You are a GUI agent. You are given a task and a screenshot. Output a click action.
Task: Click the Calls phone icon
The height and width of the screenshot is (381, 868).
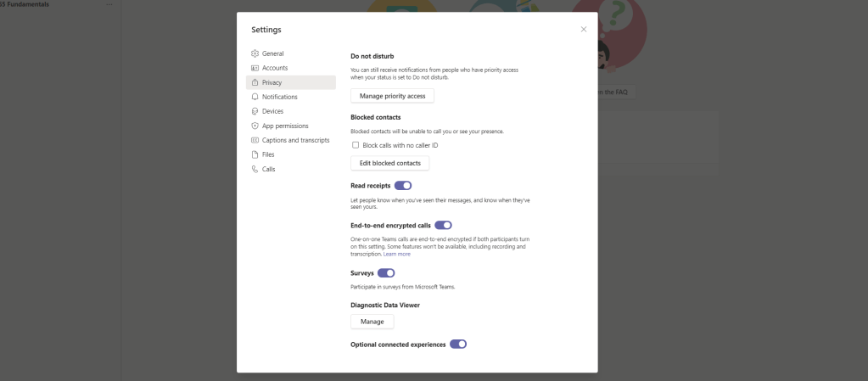click(x=255, y=169)
